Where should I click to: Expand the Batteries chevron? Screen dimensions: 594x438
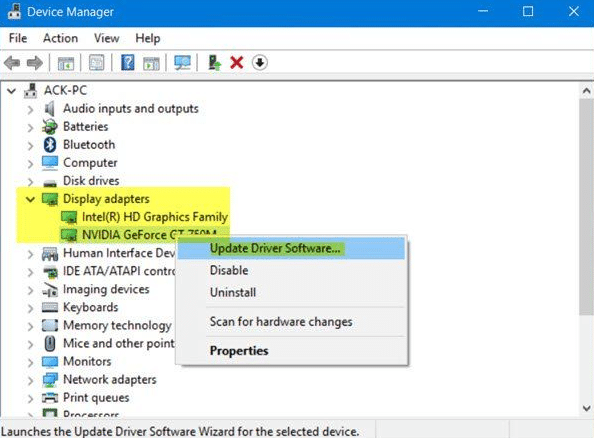(31, 128)
